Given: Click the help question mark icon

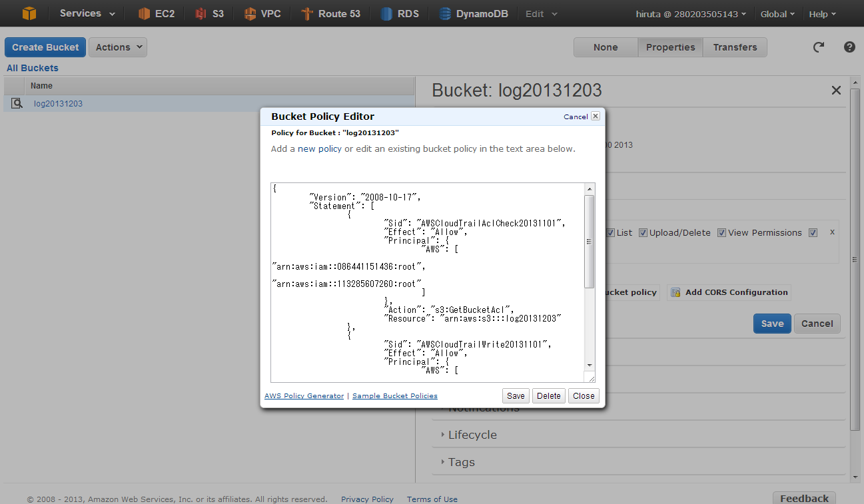Looking at the screenshot, I should point(849,47).
